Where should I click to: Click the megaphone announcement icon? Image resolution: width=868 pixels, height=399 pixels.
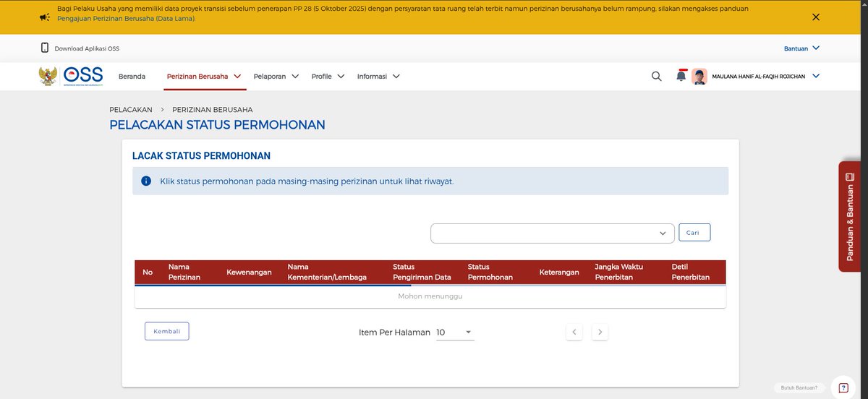[45, 17]
